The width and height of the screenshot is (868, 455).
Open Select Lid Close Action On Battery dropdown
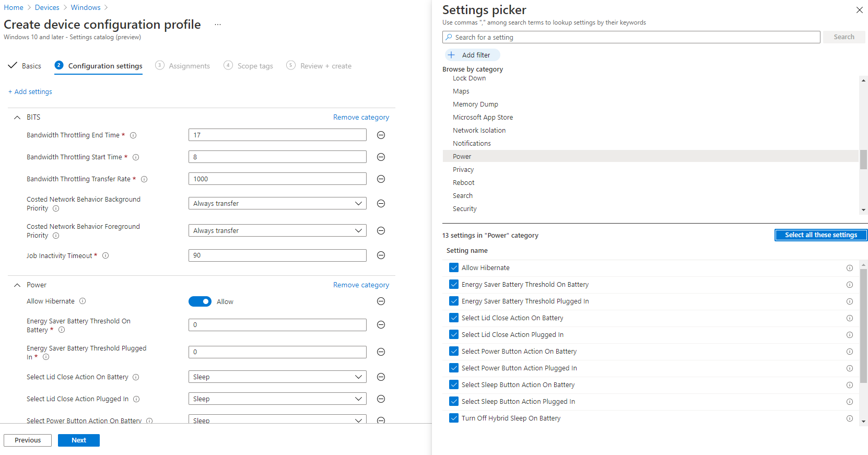[277, 377]
